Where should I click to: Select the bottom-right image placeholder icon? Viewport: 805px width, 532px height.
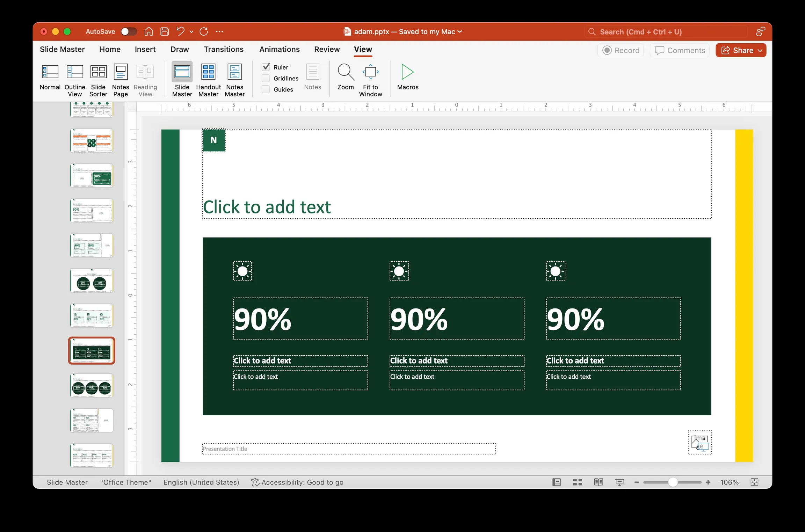700,442
